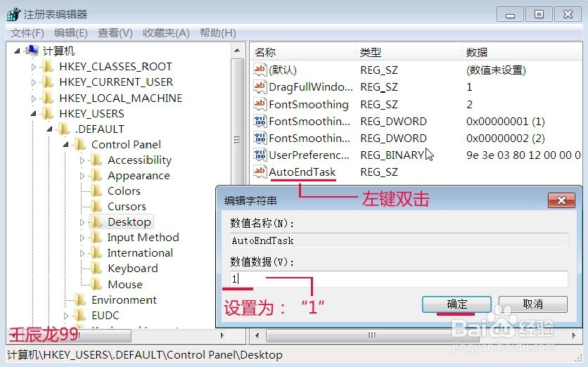
Task: Click the tree pane vertical scrollbar thumb
Action: click(237, 140)
